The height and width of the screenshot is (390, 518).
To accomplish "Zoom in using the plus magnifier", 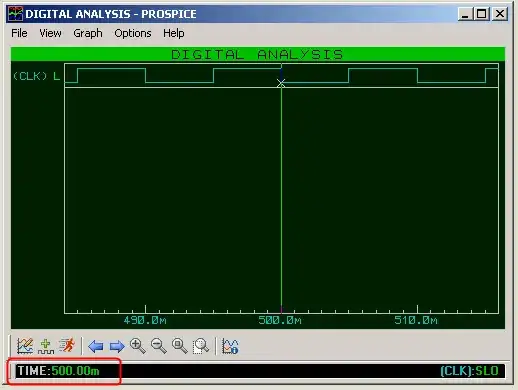I will [x=137, y=346].
